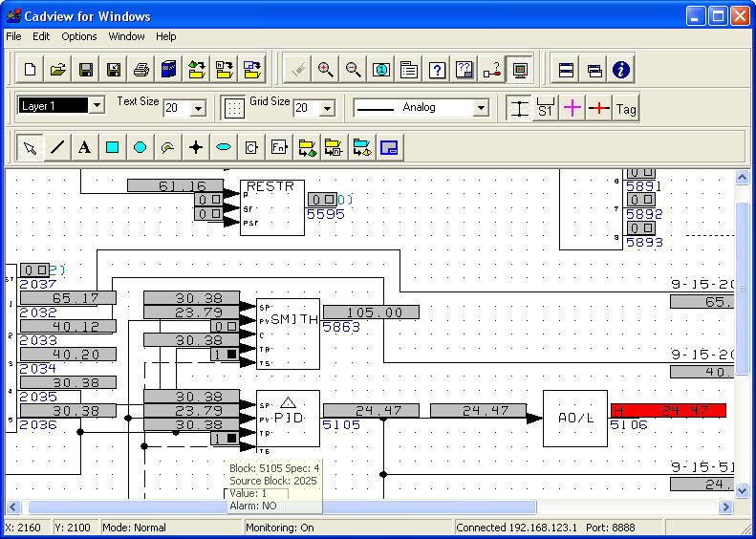Viewport: 756px width, 539px height.
Task: Click the Zoom In magnifier icon
Action: [x=326, y=70]
